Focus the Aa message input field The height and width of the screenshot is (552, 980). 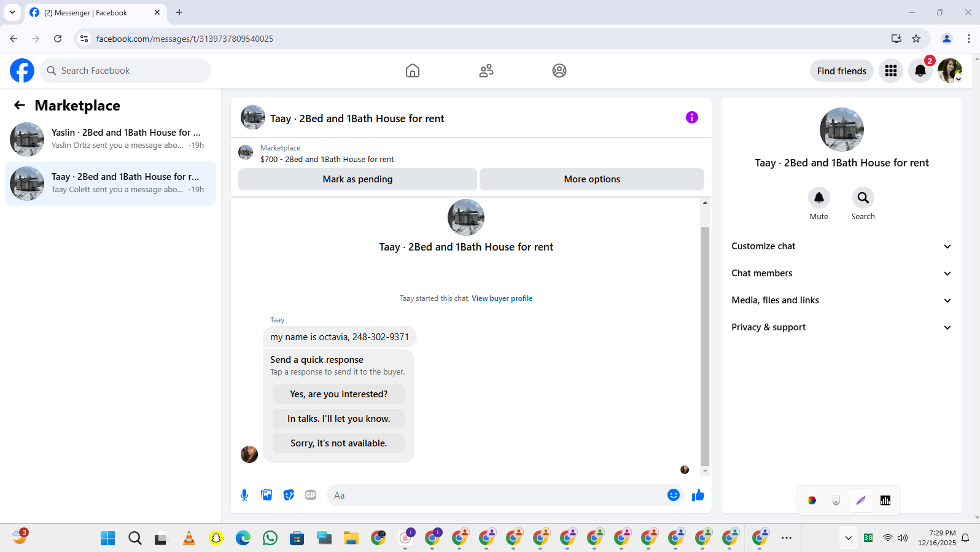click(496, 495)
